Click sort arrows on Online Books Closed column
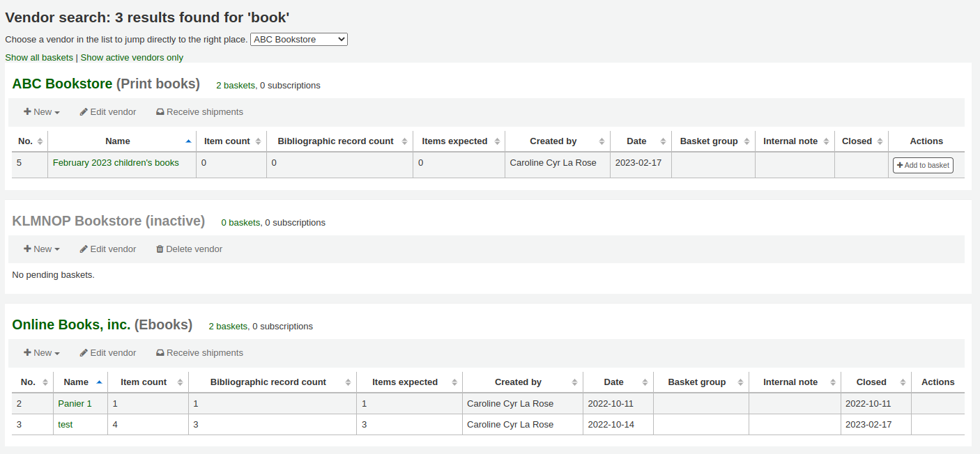The height and width of the screenshot is (454, 980). coord(903,382)
